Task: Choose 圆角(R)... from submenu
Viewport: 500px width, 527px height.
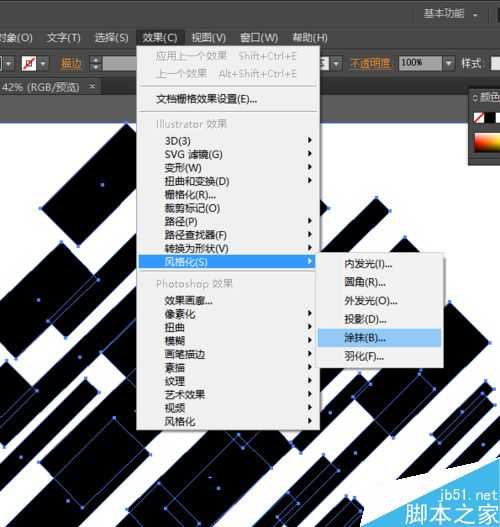Action: coord(380,282)
